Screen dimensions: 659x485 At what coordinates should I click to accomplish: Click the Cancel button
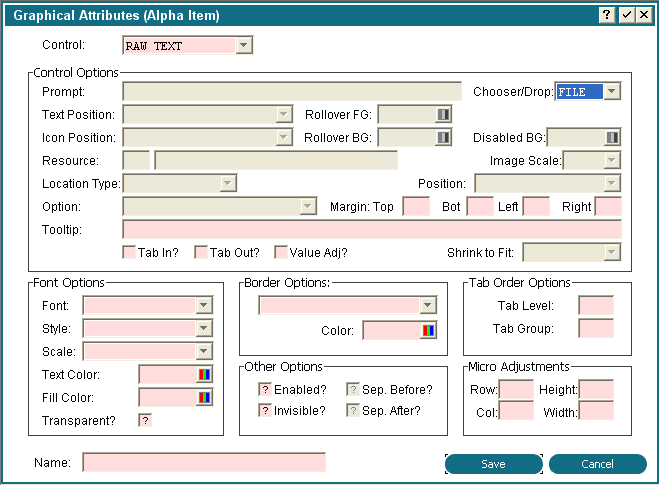pyautogui.click(x=597, y=464)
